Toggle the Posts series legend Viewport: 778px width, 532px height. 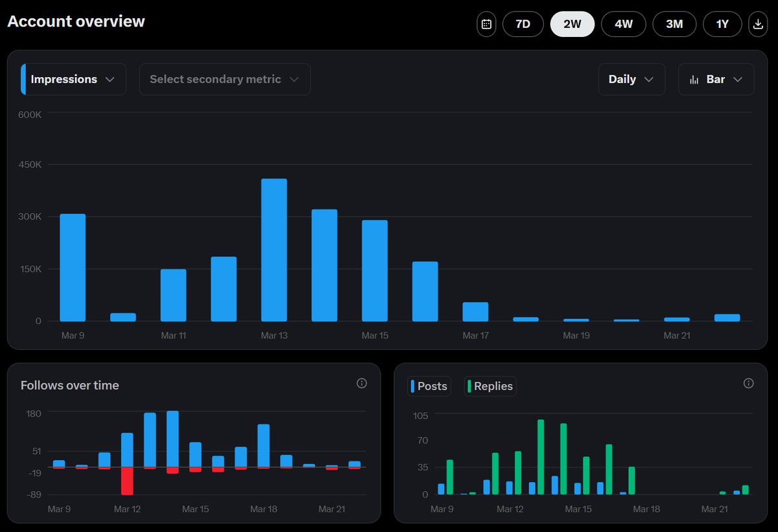(x=429, y=386)
